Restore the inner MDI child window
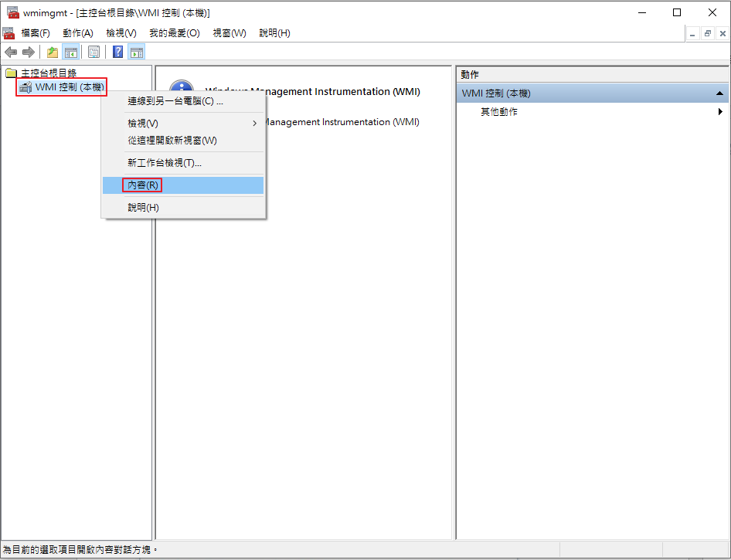 (x=707, y=34)
